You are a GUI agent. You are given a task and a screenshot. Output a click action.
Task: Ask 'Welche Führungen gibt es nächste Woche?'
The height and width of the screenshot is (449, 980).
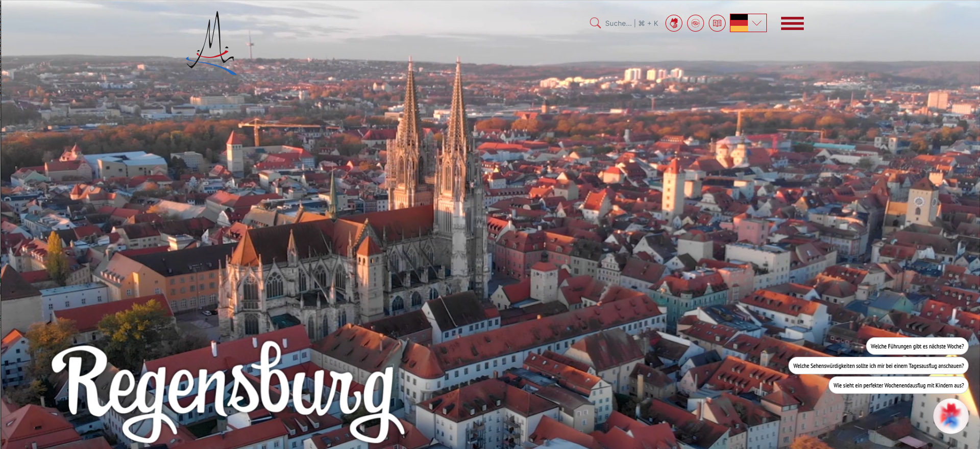click(x=917, y=346)
